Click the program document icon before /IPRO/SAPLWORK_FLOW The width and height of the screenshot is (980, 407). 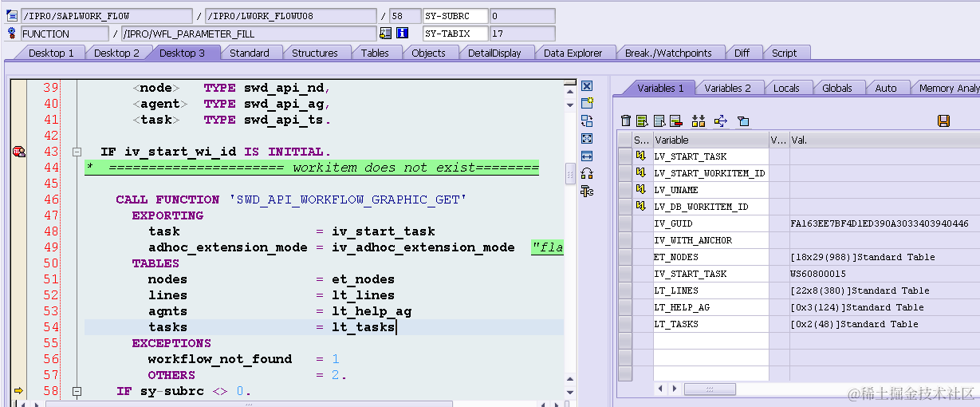click(12, 16)
